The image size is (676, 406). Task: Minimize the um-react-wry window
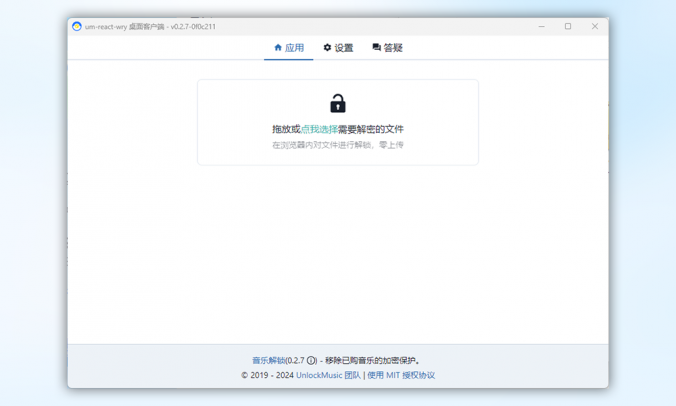541,26
